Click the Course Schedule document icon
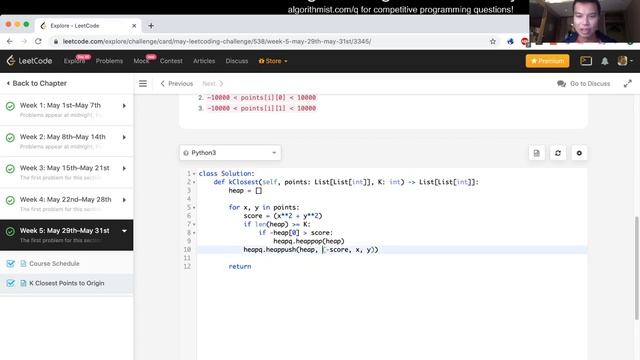The image size is (640, 360). click(23, 264)
